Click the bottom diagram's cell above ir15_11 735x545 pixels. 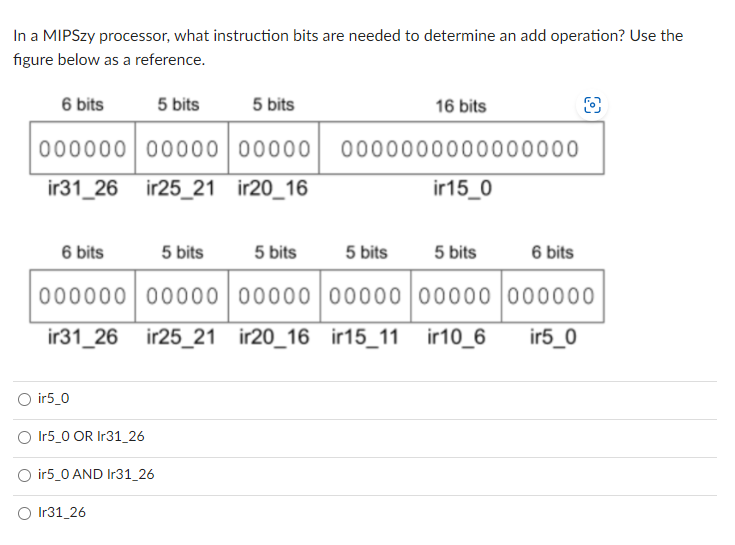click(x=366, y=296)
